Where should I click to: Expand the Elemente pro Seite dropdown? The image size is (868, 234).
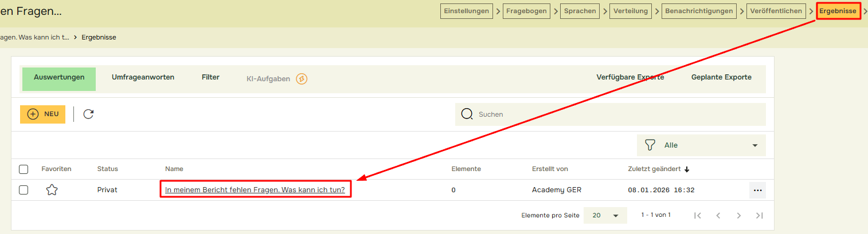[x=606, y=215]
